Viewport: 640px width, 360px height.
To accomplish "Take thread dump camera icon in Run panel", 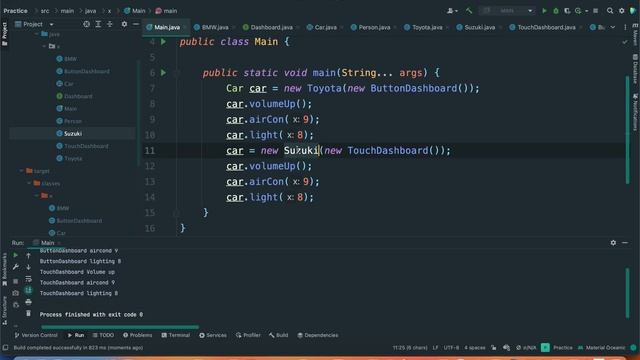I will [x=16, y=293].
